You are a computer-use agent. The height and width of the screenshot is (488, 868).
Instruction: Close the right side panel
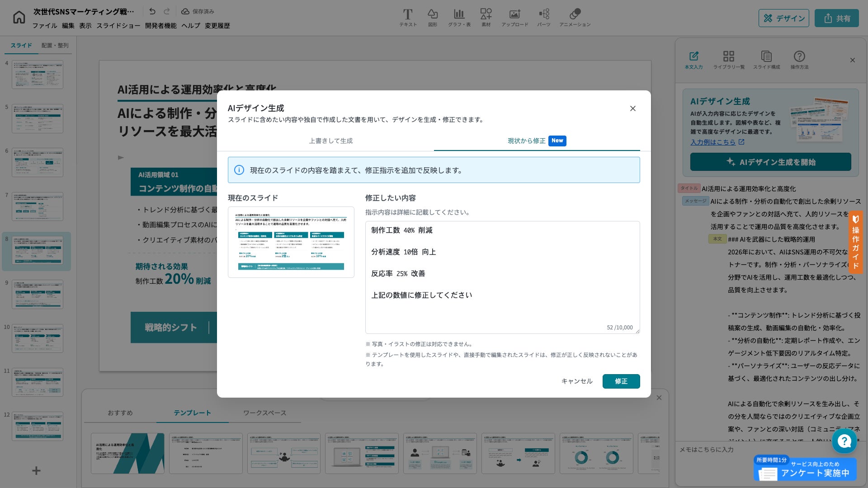853,60
